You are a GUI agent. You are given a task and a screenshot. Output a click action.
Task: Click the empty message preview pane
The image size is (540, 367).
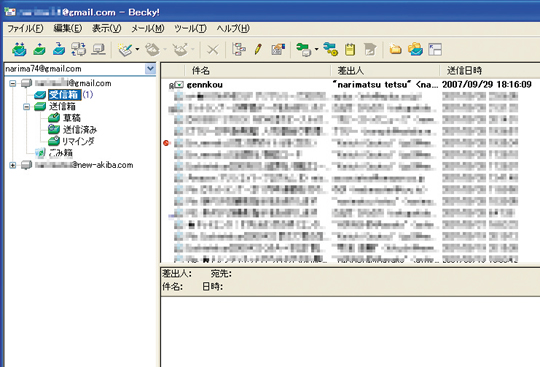pos(350,331)
